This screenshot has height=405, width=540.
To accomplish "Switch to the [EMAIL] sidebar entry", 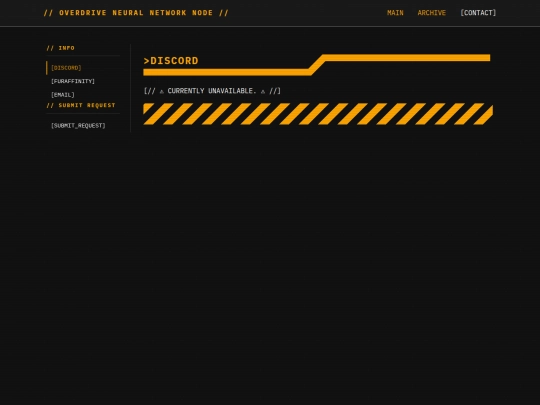I will coord(63,95).
